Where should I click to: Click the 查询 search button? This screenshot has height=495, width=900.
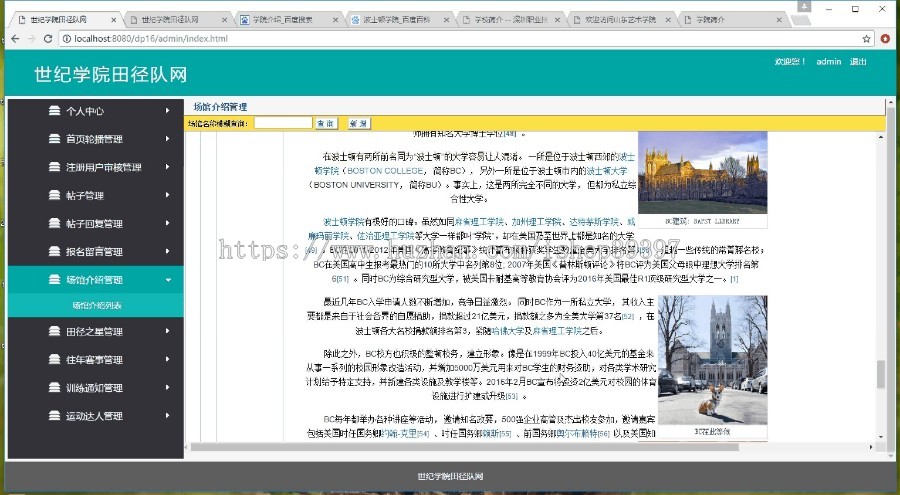point(326,123)
